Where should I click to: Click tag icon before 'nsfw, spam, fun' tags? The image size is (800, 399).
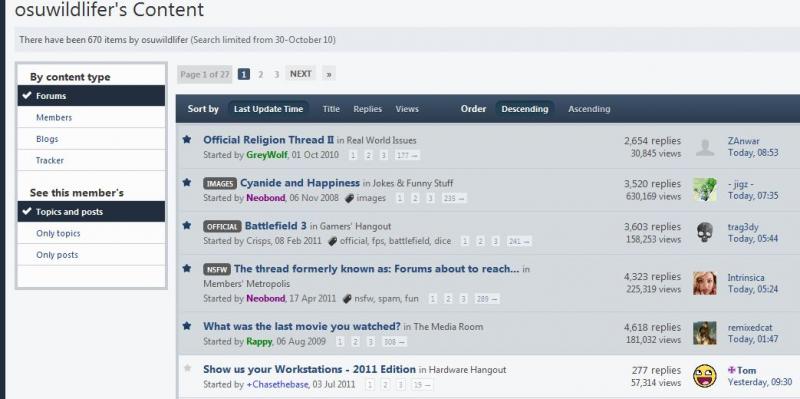click(x=347, y=299)
